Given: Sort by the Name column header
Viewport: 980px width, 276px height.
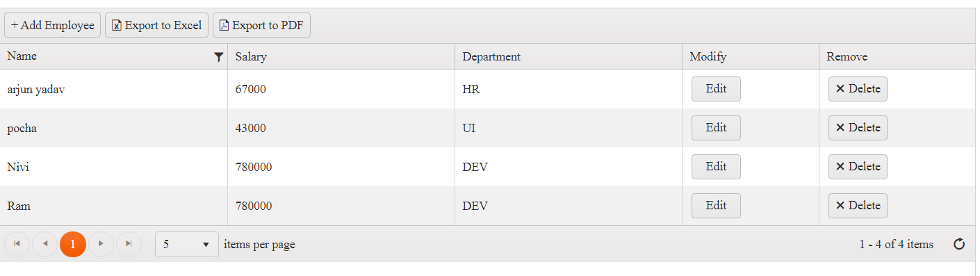Looking at the screenshot, I should (22, 56).
